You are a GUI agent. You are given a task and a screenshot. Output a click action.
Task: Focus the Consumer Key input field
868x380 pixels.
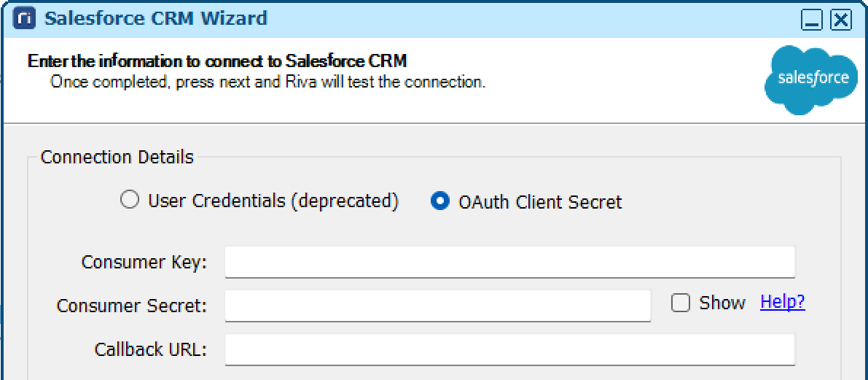[x=510, y=262]
